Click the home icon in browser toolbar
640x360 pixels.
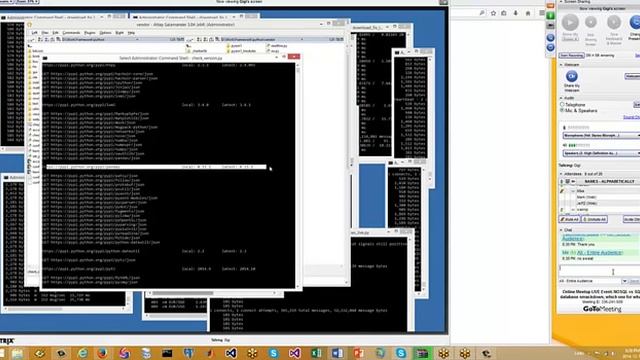click(528, 13)
